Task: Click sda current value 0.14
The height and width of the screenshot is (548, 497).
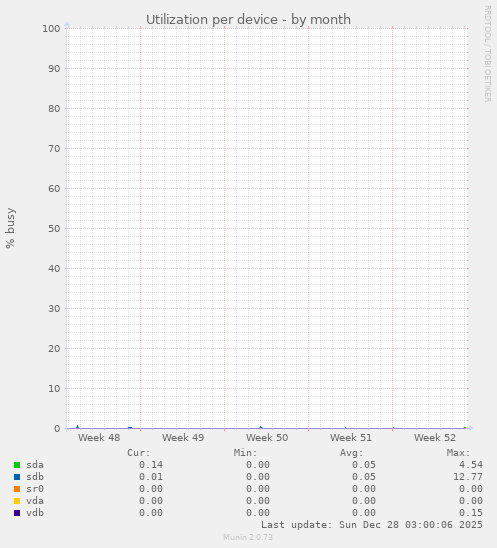Action: point(151,465)
